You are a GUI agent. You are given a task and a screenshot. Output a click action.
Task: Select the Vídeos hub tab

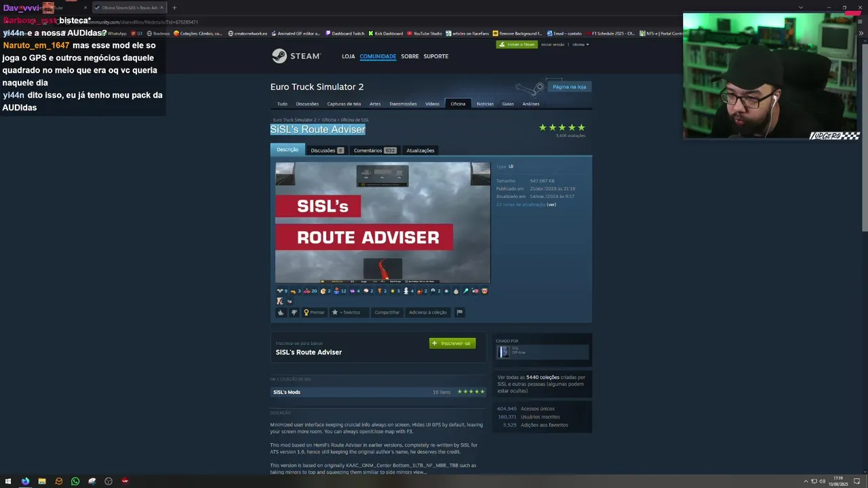[433, 104]
